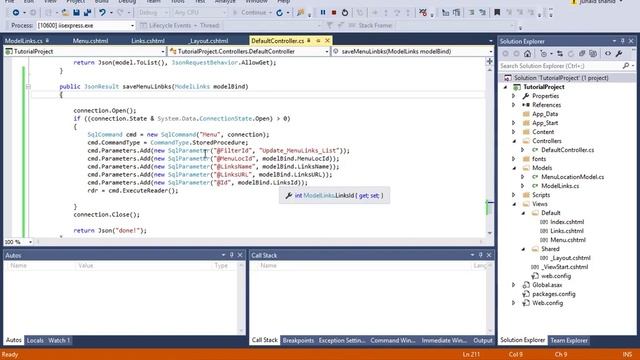Click the Navigate Backward toolbar icon
Screen dimensions: 640x360
click(16, 13)
